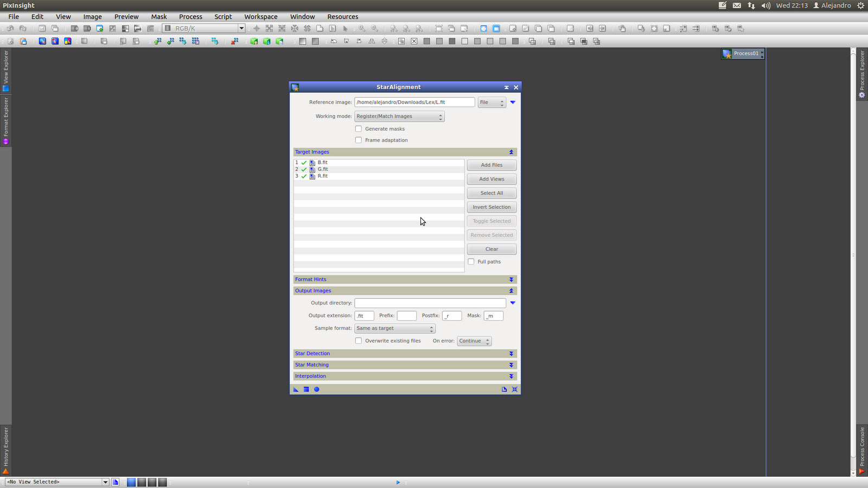Open the Process Console side panel
Viewport: 868px width, 488px height.
coord(862,450)
